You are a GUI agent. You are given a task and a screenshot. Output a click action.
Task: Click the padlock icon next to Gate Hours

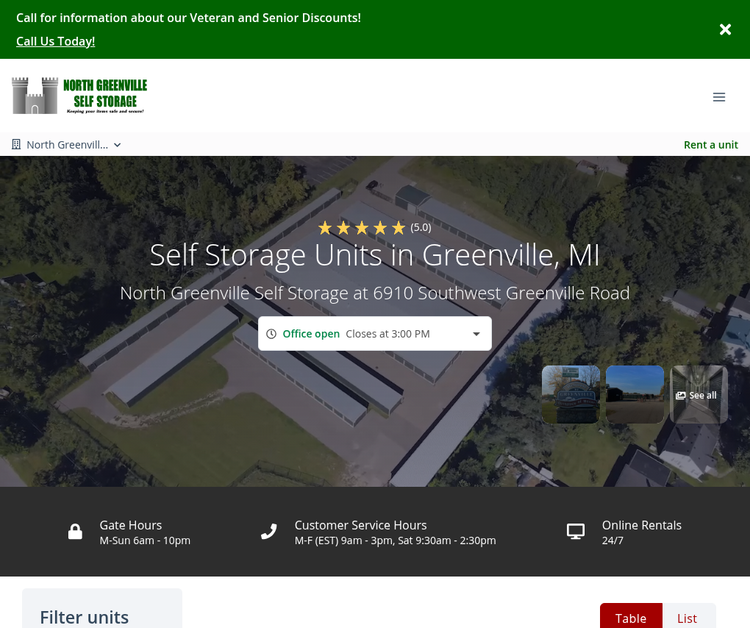coord(75,532)
